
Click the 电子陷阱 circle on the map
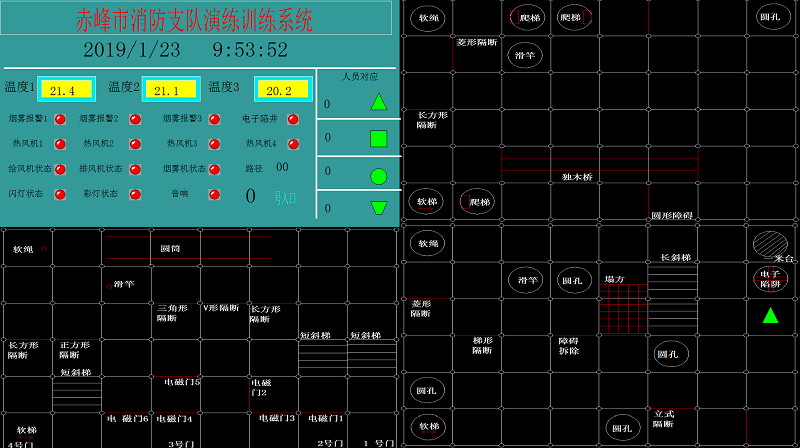(769, 278)
